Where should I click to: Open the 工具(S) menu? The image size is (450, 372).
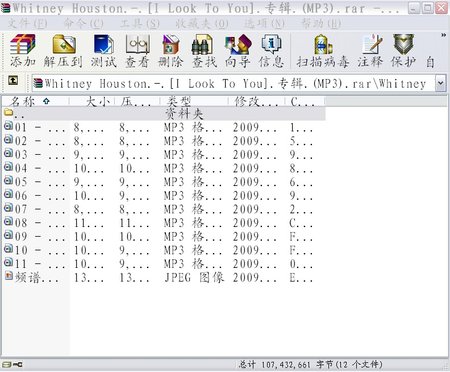click(x=140, y=23)
